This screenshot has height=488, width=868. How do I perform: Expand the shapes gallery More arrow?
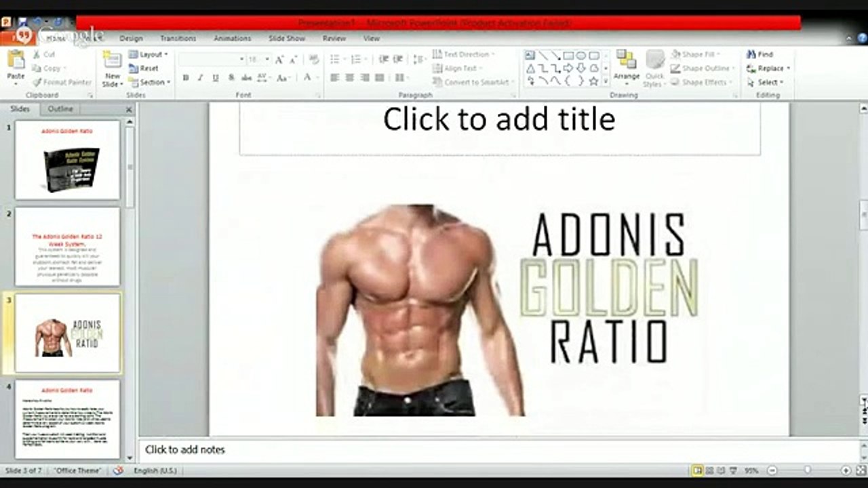(605, 81)
